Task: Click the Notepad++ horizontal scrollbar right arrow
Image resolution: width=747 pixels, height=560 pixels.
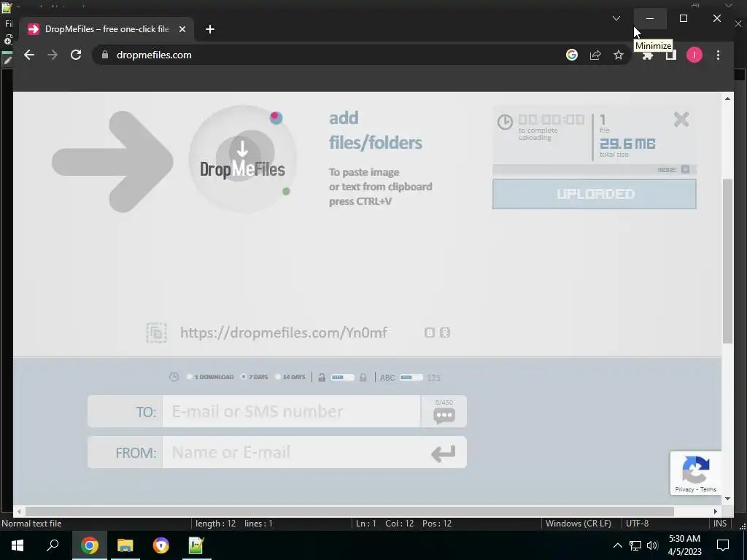Action: [x=715, y=511]
